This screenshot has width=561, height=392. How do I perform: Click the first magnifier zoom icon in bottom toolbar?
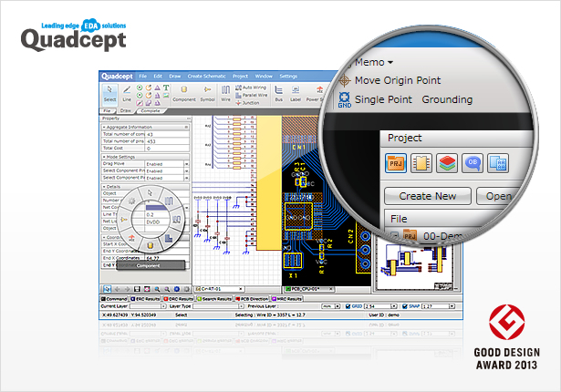coord(157,289)
